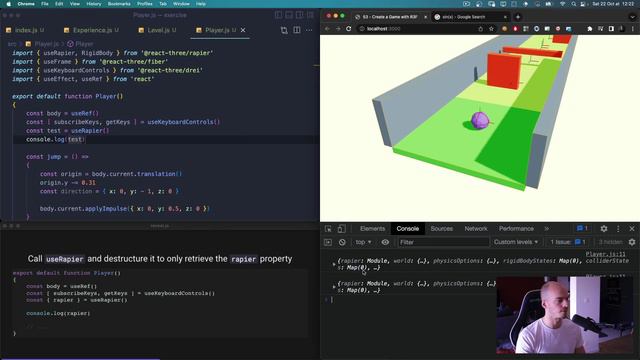This screenshot has width=640, height=360.
Task: Open the View menu in macOS menu bar
Action: (x=75, y=4)
